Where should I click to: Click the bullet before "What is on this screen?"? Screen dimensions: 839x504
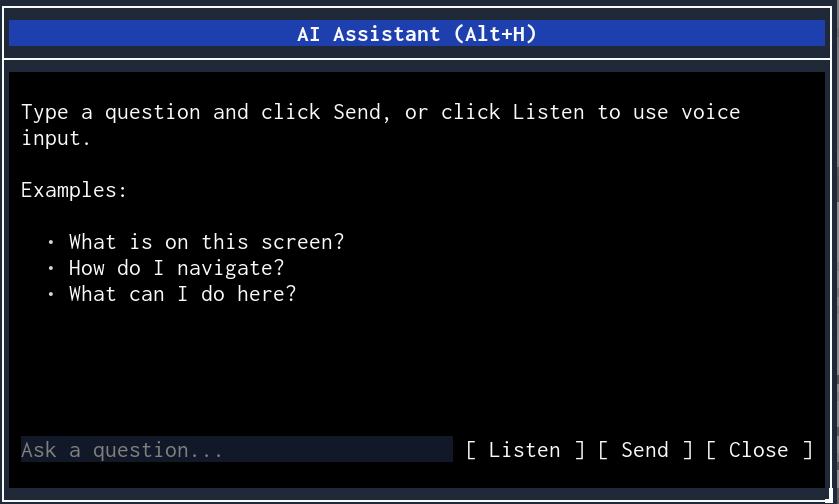50,242
